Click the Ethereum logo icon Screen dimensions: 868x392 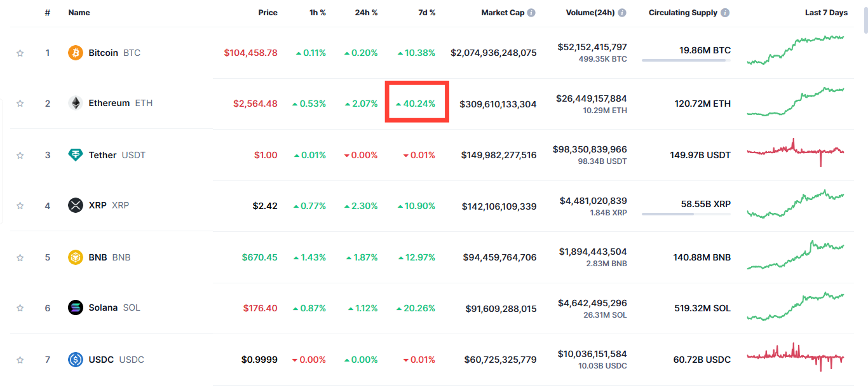click(x=76, y=103)
